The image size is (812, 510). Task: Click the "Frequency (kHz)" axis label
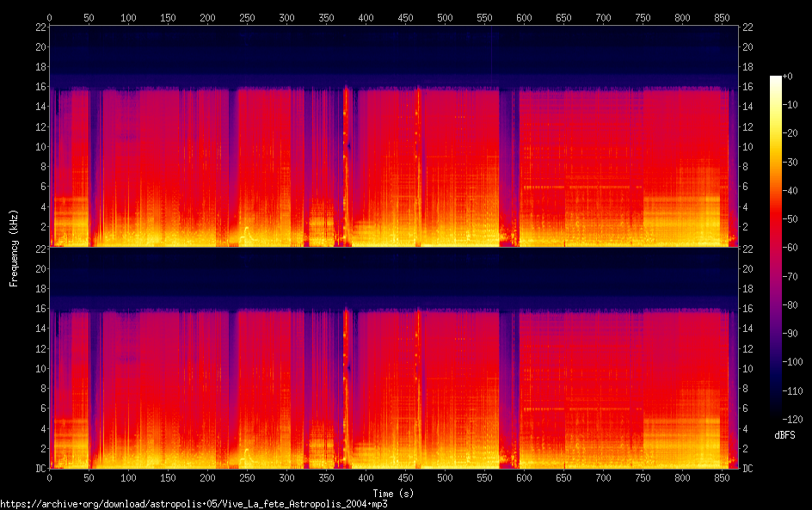[x=14, y=248]
